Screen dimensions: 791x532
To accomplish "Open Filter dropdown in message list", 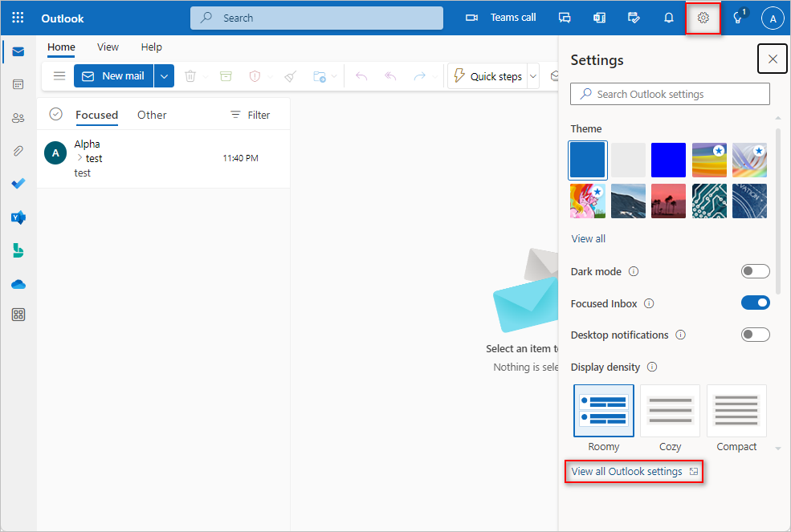I will (251, 115).
